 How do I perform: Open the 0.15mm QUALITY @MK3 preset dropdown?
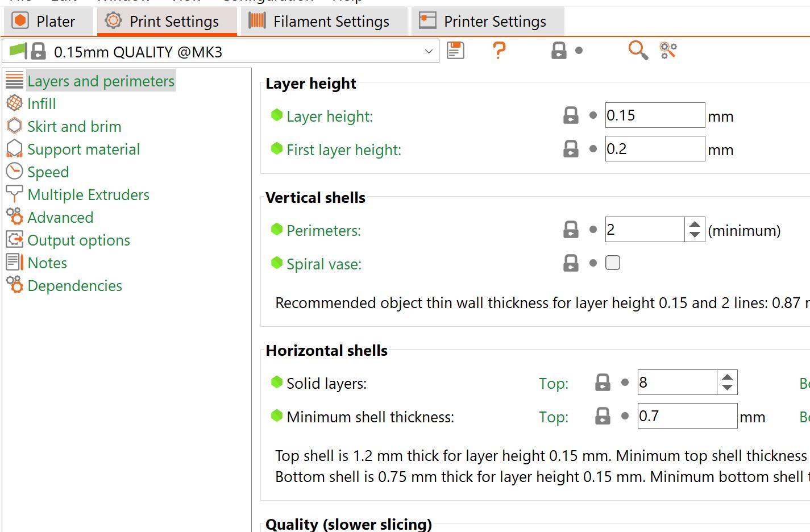tap(429, 52)
